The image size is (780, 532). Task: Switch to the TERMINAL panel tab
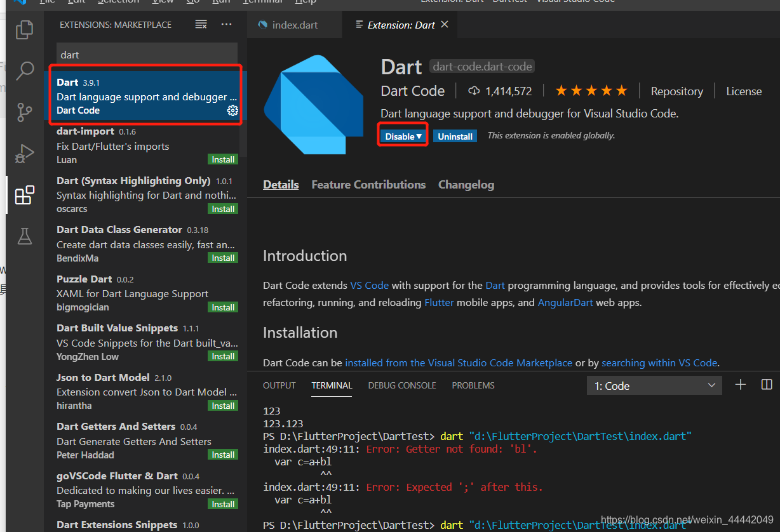click(332, 385)
